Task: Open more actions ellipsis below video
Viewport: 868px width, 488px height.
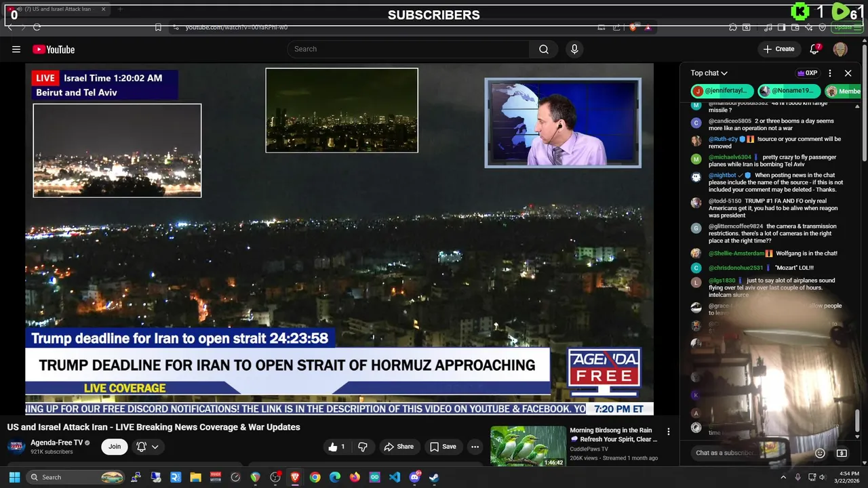Action: pos(475,447)
